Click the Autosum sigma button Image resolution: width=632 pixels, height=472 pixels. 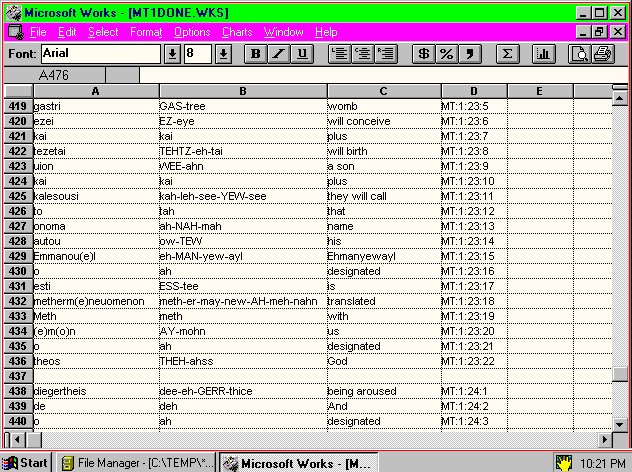pyautogui.click(x=507, y=54)
